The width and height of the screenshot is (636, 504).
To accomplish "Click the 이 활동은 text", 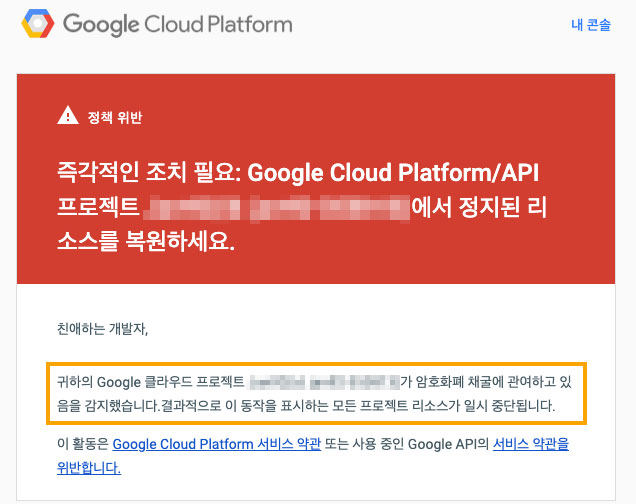I will click(x=83, y=444).
